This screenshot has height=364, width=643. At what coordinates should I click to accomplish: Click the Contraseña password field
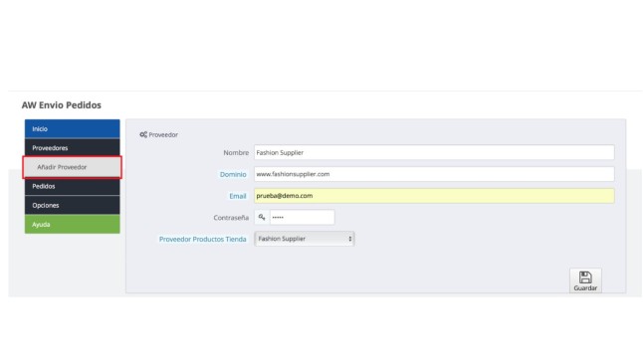pyautogui.click(x=302, y=217)
